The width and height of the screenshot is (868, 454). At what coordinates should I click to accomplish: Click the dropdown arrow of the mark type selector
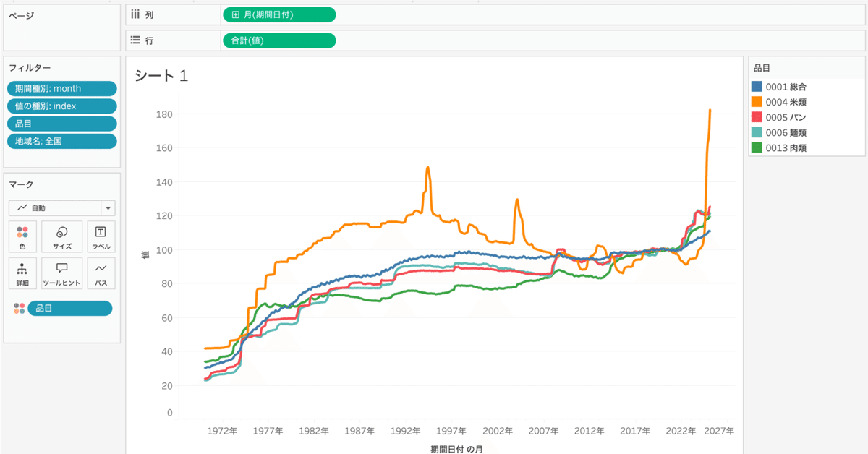pos(109,208)
